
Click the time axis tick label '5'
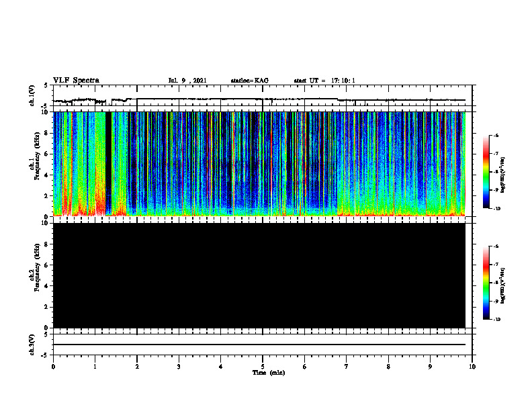[x=263, y=367]
